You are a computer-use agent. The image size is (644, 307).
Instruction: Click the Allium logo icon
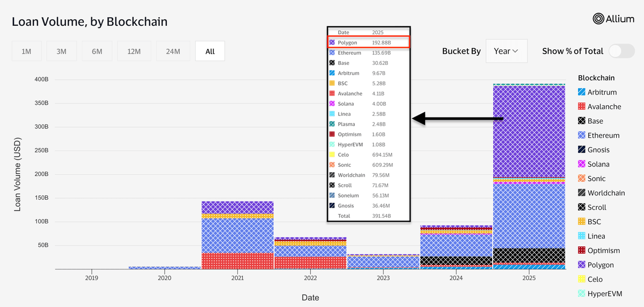point(598,19)
